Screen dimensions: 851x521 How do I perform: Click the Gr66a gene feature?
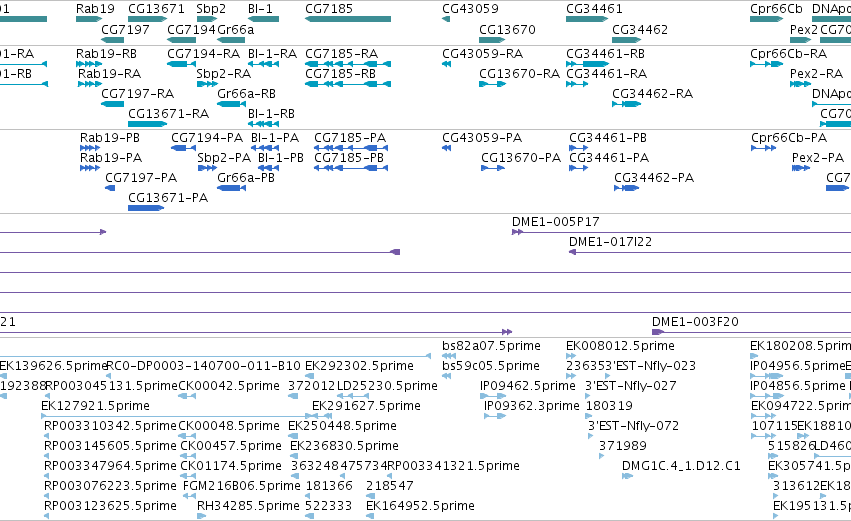pyautogui.click(x=231, y=40)
